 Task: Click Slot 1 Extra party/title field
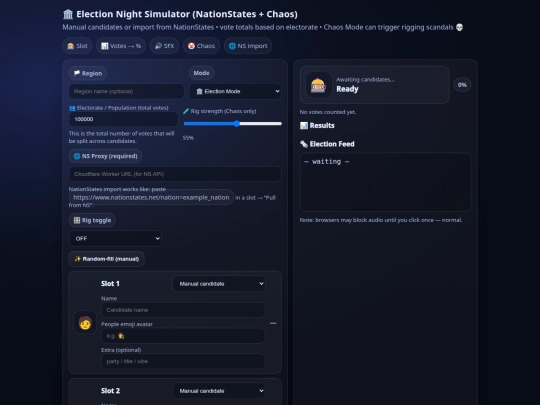(183, 361)
